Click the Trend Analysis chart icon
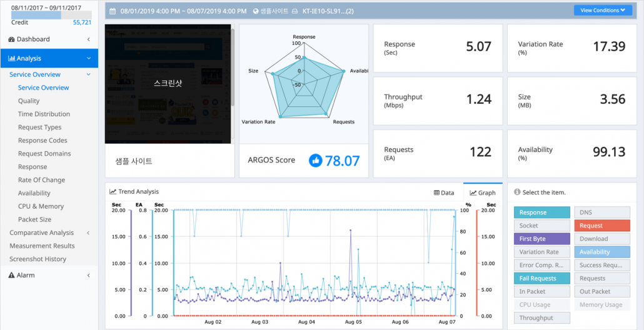The image size is (644, 330). click(x=113, y=192)
